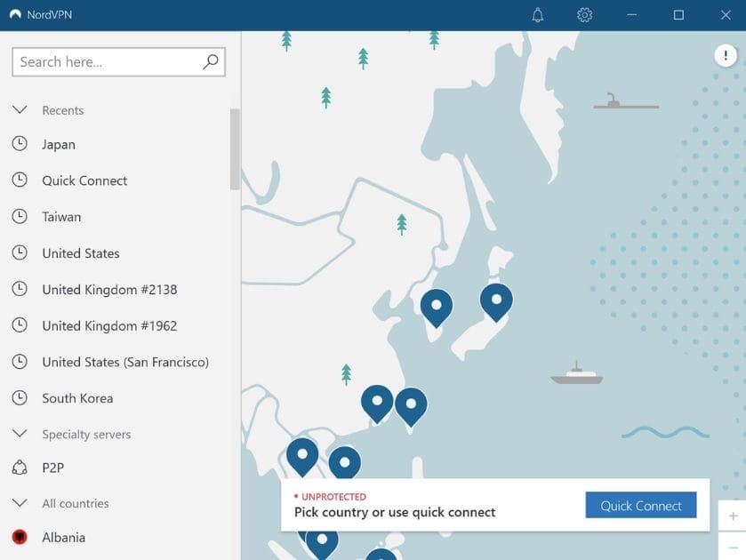Click the "Pick country or use quick connect" text
This screenshot has width=746, height=560.
pyautogui.click(x=395, y=512)
